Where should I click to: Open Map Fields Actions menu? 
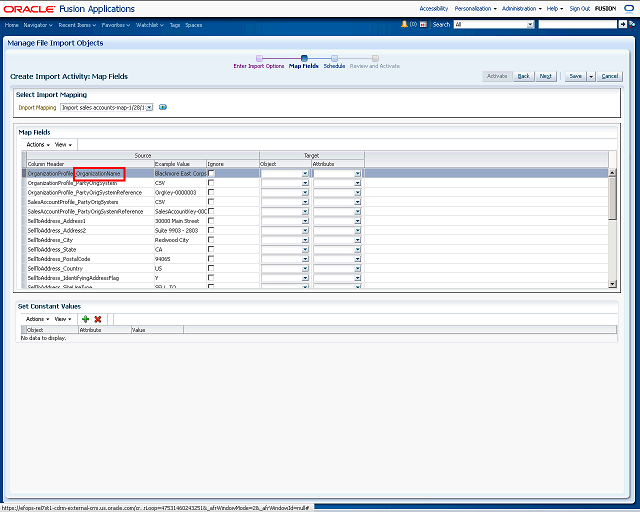pos(36,144)
